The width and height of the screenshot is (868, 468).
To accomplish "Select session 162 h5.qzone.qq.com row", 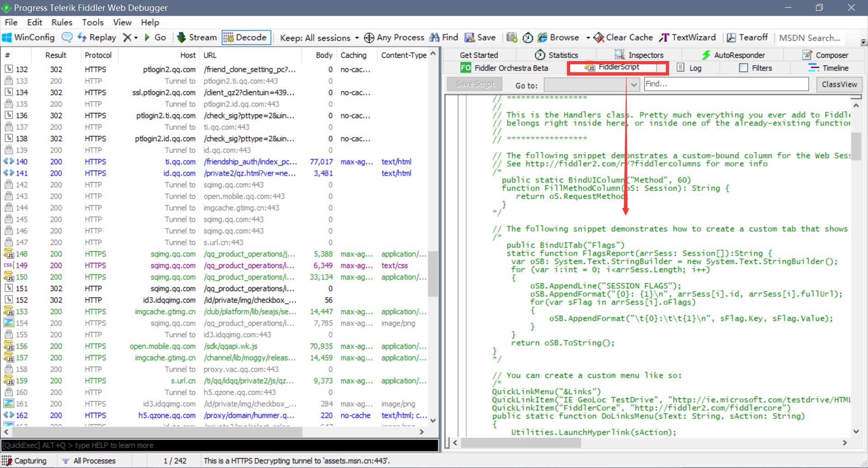I will pyautogui.click(x=215, y=415).
